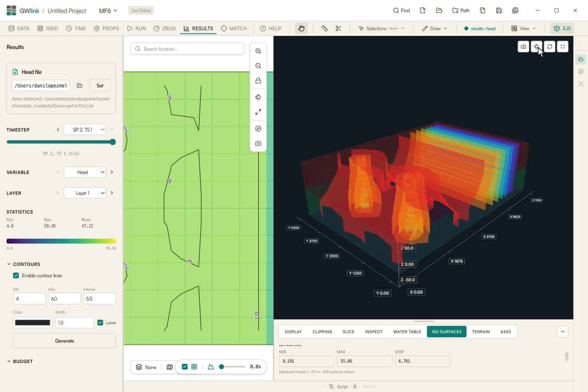Open the Find search tool

pos(401,11)
